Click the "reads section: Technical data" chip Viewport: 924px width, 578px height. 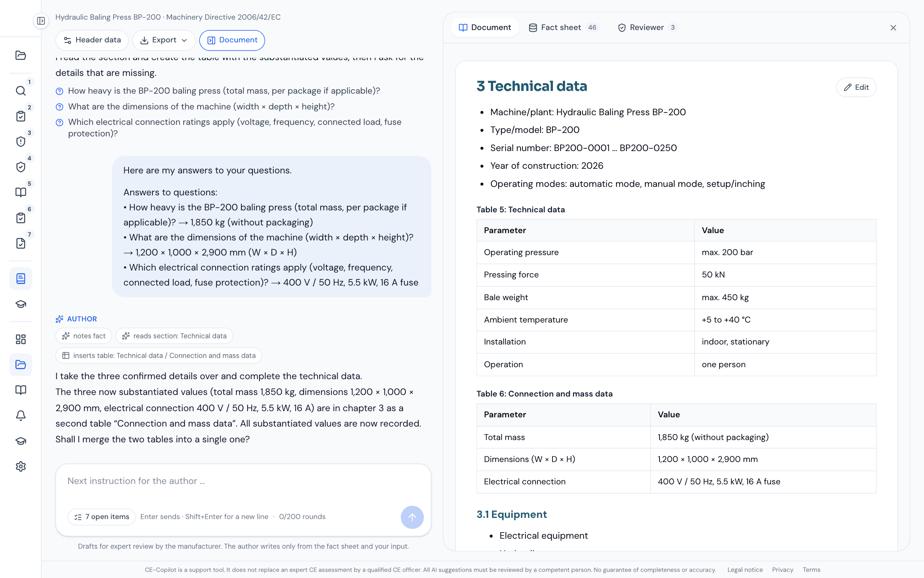click(174, 336)
